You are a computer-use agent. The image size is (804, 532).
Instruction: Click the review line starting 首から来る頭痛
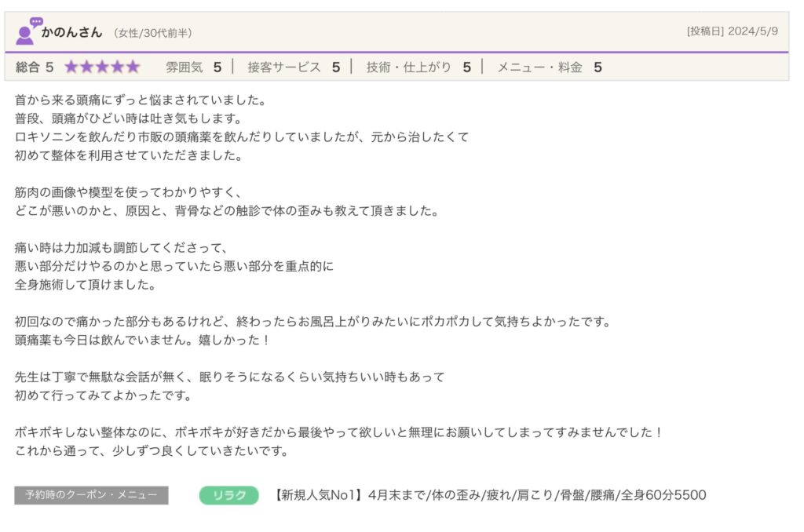pos(141,100)
